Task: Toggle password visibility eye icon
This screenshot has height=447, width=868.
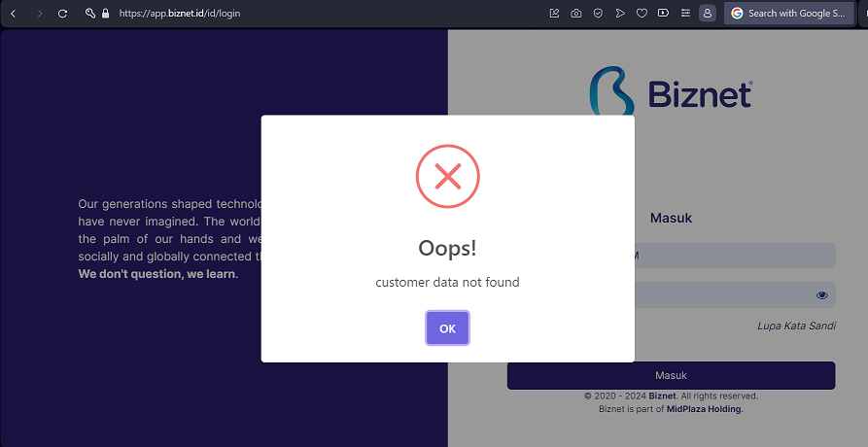Action: 822,295
